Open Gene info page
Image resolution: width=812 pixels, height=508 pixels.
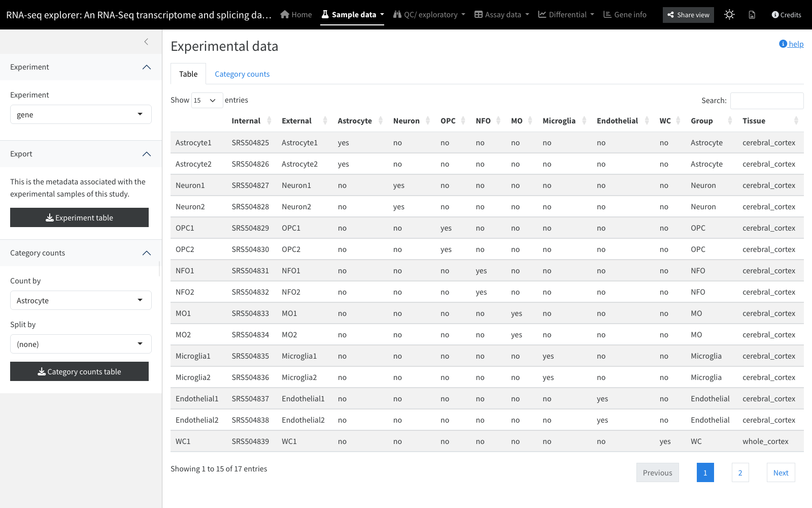[x=625, y=15]
